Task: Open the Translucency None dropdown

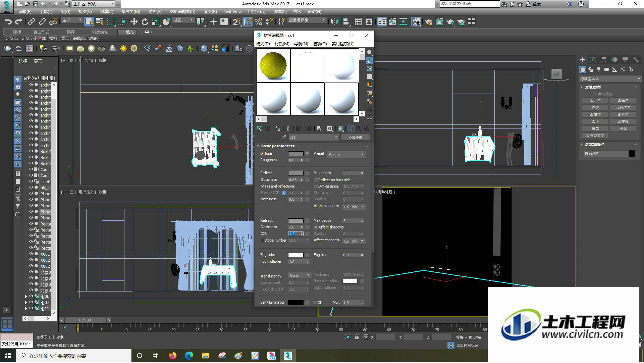Action: pyautogui.click(x=300, y=275)
